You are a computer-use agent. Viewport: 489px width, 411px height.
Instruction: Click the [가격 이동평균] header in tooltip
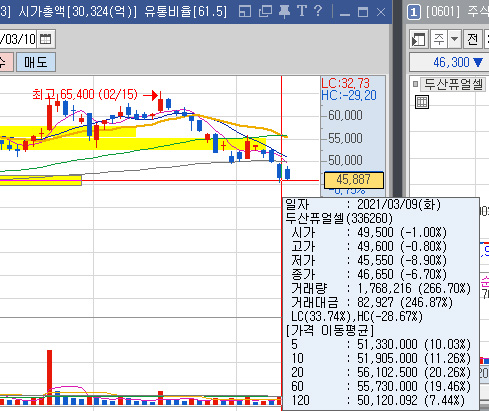pos(330,330)
